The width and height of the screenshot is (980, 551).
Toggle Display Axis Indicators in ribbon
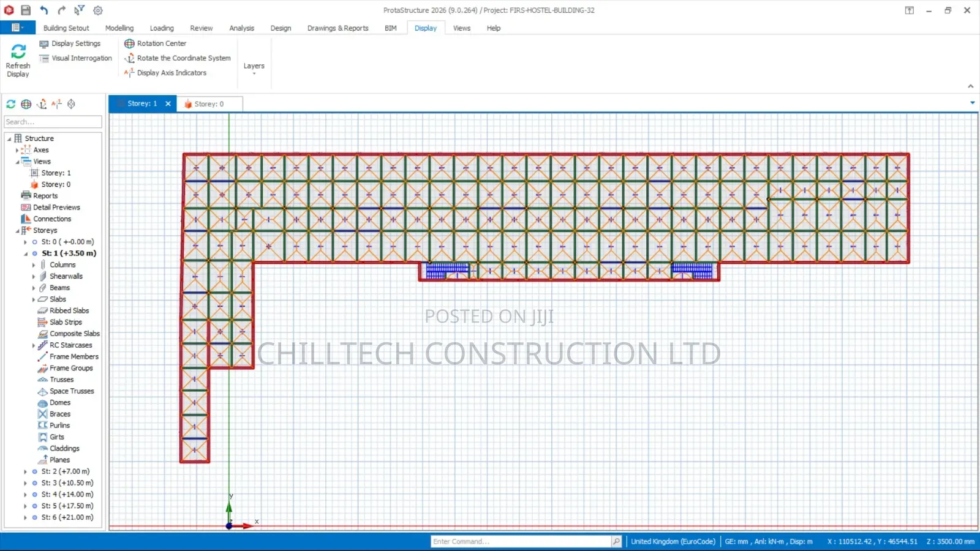pos(165,73)
